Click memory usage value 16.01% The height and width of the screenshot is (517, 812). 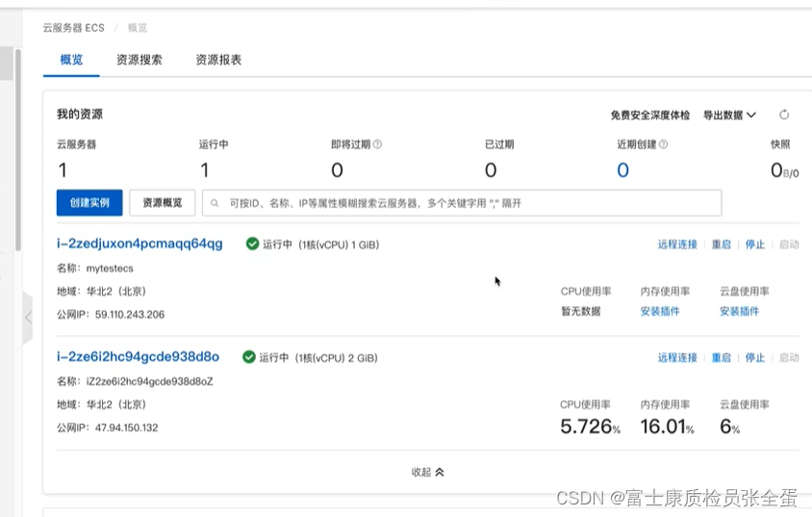coord(667,427)
